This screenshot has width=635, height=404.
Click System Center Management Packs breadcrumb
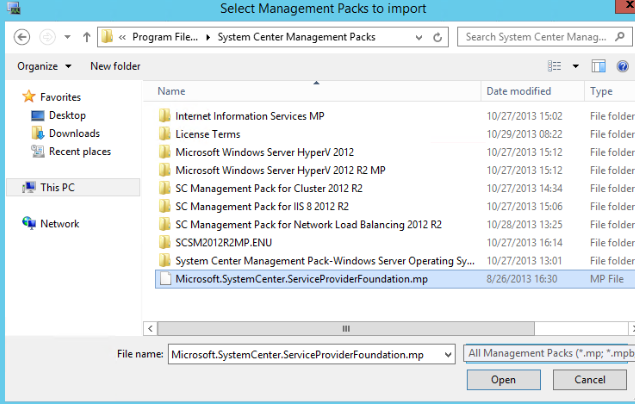[289, 37]
